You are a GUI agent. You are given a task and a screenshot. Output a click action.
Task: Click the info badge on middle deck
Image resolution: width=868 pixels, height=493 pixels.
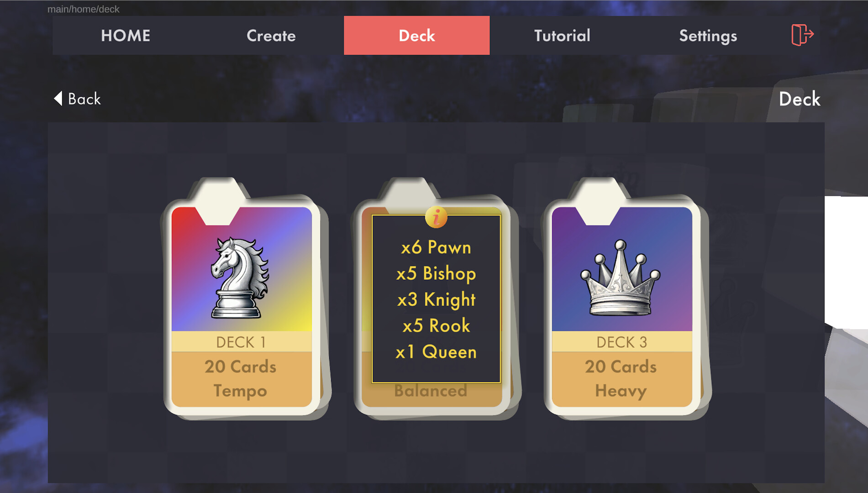click(436, 217)
